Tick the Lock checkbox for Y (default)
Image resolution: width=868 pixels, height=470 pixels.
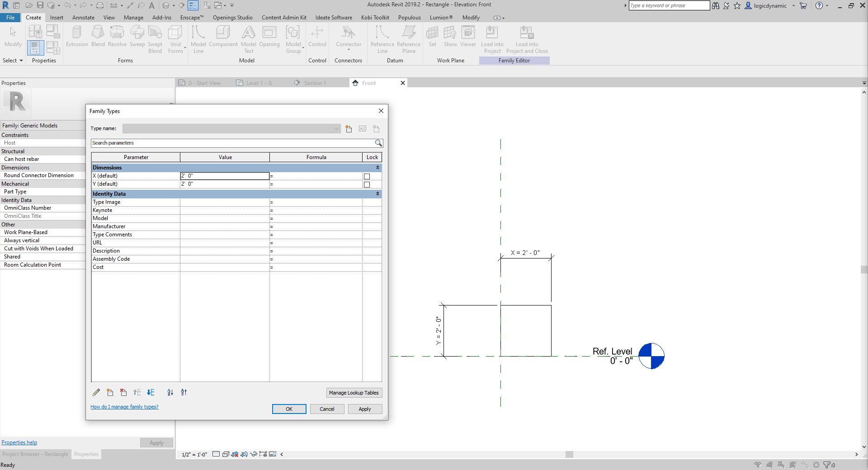pyautogui.click(x=367, y=184)
